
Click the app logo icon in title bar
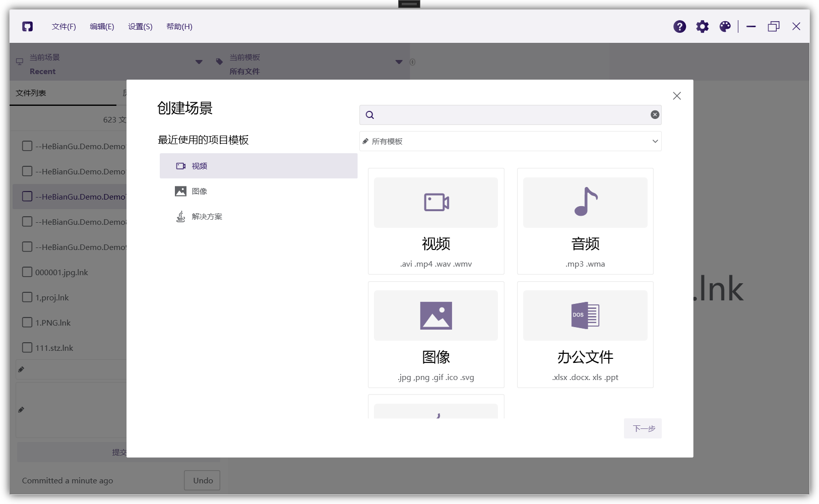click(x=28, y=27)
